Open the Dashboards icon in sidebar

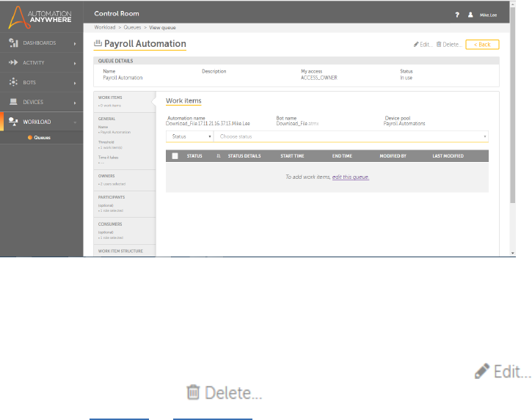point(13,43)
